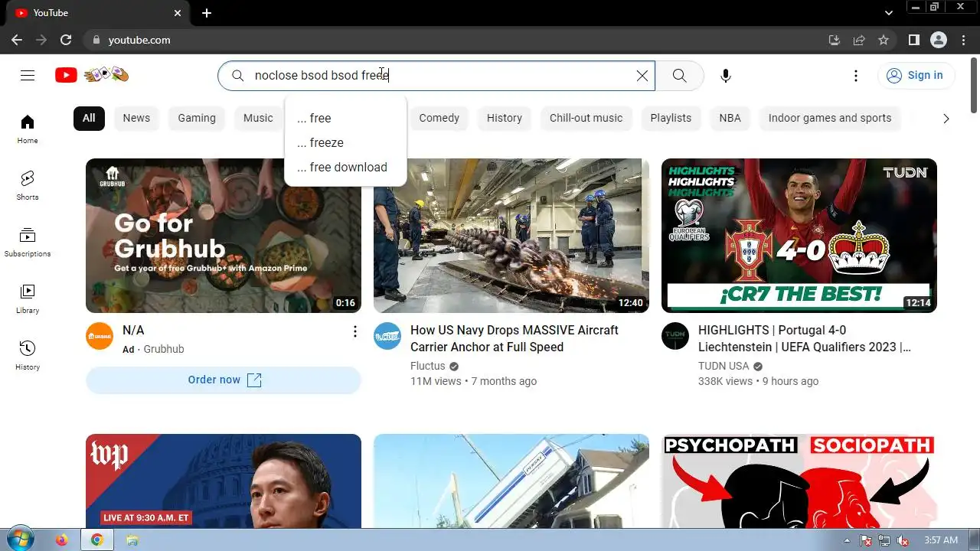Click the Sign in button
980x551 pixels.
(916, 75)
